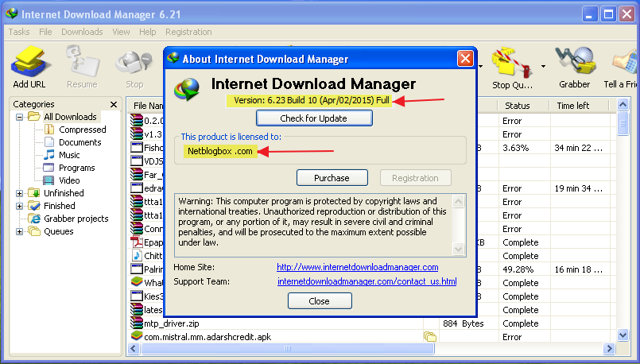The height and width of the screenshot is (364, 640).
Task: Click the 3.63% status cell
Action: pos(516,148)
